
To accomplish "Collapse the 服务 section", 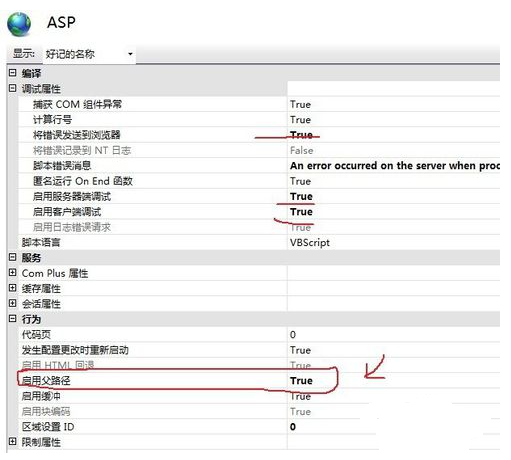I will pos(12,257).
